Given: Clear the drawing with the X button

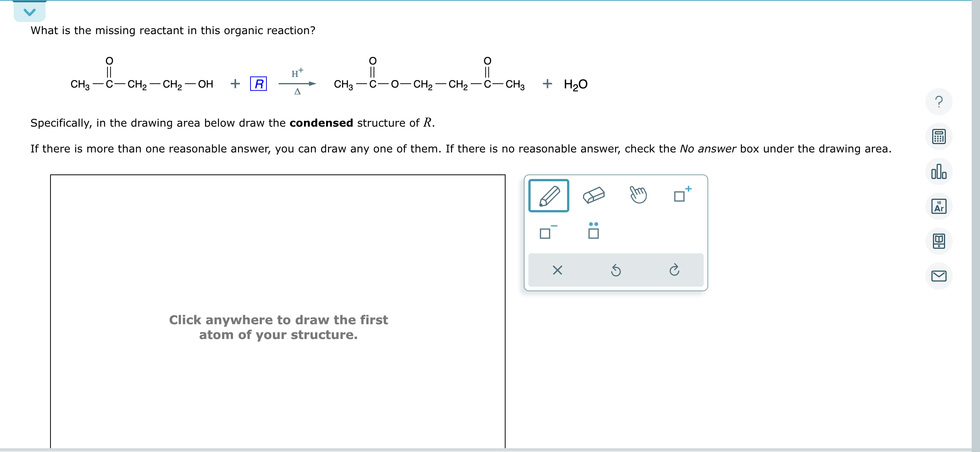Looking at the screenshot, I should 557,270.
